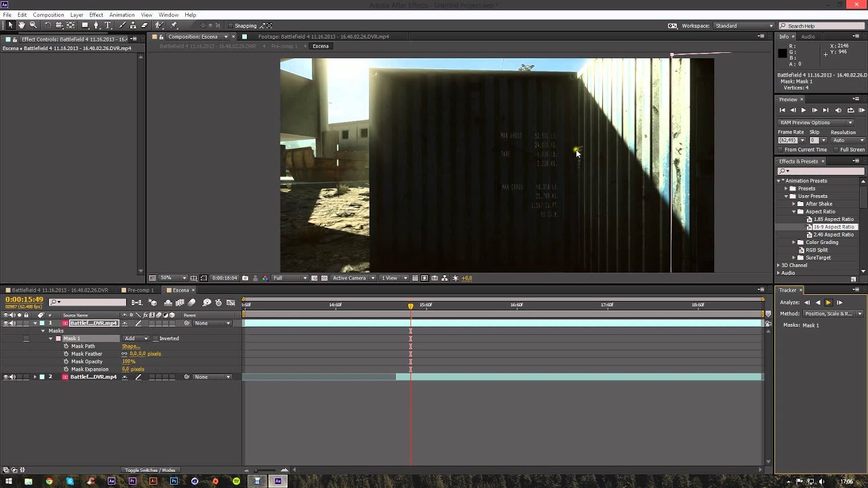868x488 pixels.
Task: Analyze forward in the Tracker panel
Action: 828,302
